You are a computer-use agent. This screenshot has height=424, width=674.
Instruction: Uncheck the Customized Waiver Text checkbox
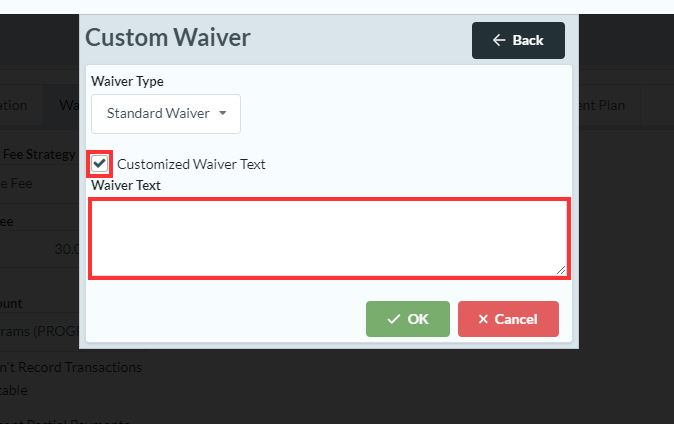tap(99, 163)
